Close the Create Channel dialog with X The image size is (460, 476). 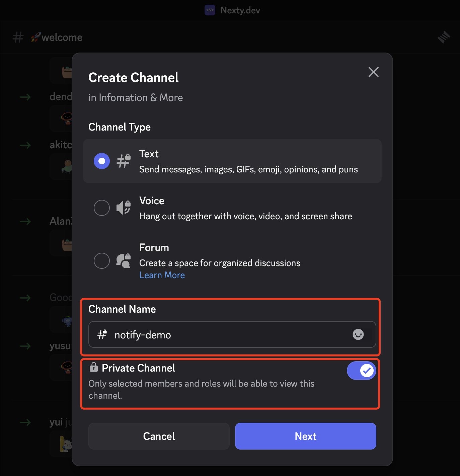[373, 72]
